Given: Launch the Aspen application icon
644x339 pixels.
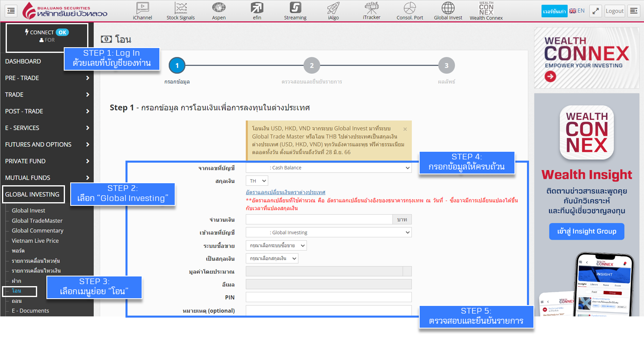Looking at the screenshot, I should point(219,11).
